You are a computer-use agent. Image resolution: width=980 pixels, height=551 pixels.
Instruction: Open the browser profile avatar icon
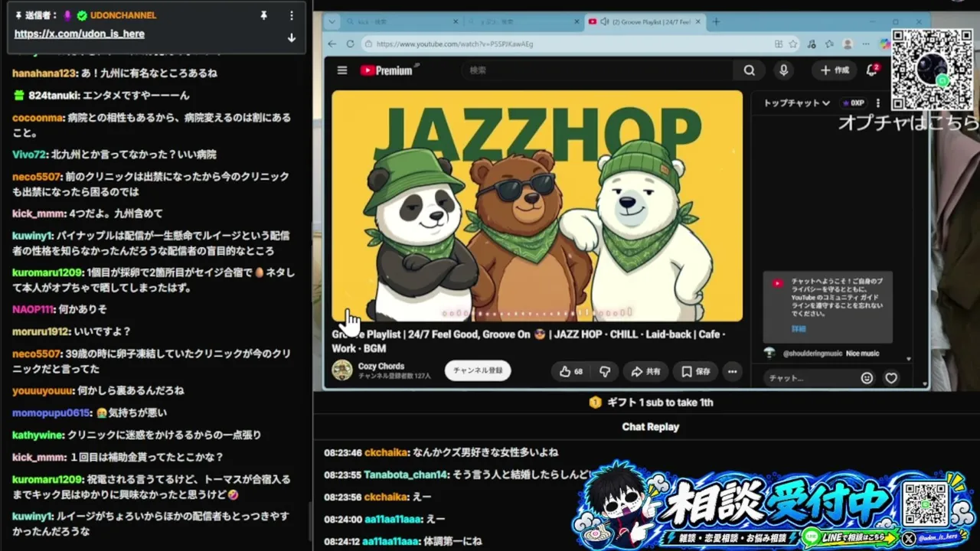tap(848, 44)
